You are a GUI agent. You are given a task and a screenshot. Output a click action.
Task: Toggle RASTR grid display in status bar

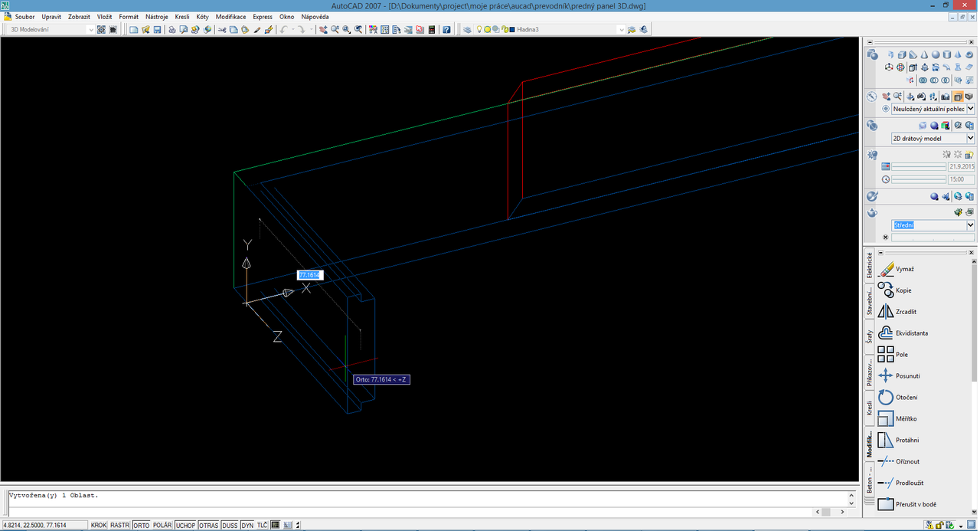[x=119, y=525]
